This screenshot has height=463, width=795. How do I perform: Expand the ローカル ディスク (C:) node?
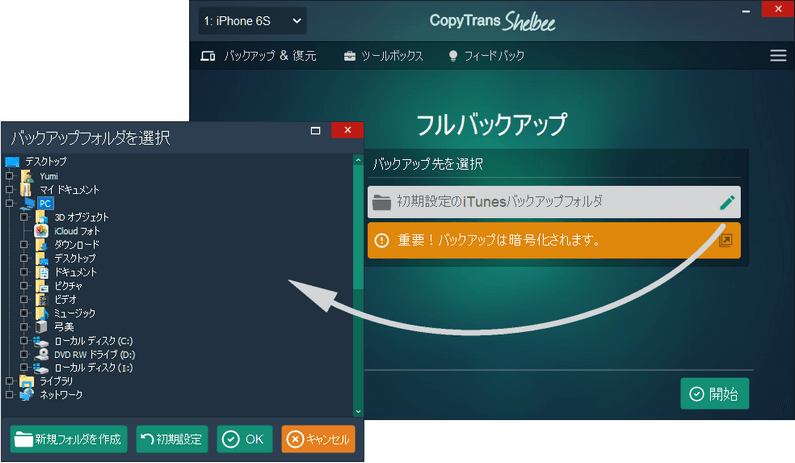(24, 341)
